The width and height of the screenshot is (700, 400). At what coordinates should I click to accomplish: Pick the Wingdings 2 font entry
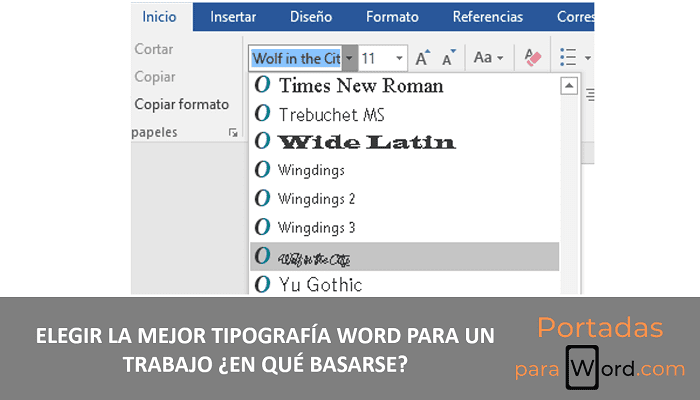pyautogui.click(x=404, y=199)
